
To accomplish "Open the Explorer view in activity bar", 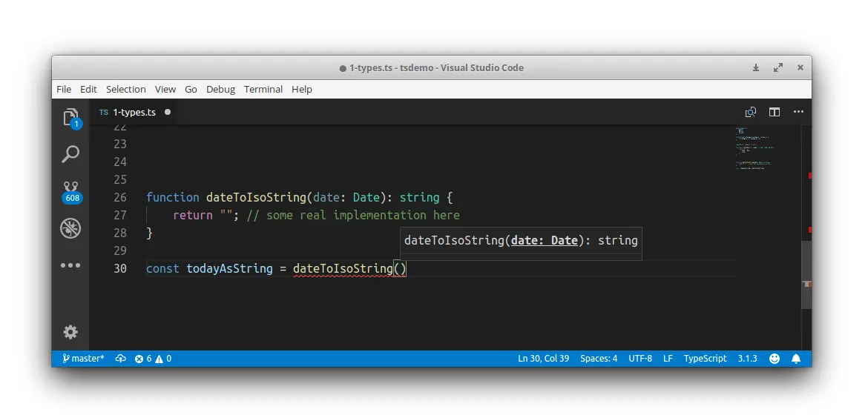I will (71, 118).
